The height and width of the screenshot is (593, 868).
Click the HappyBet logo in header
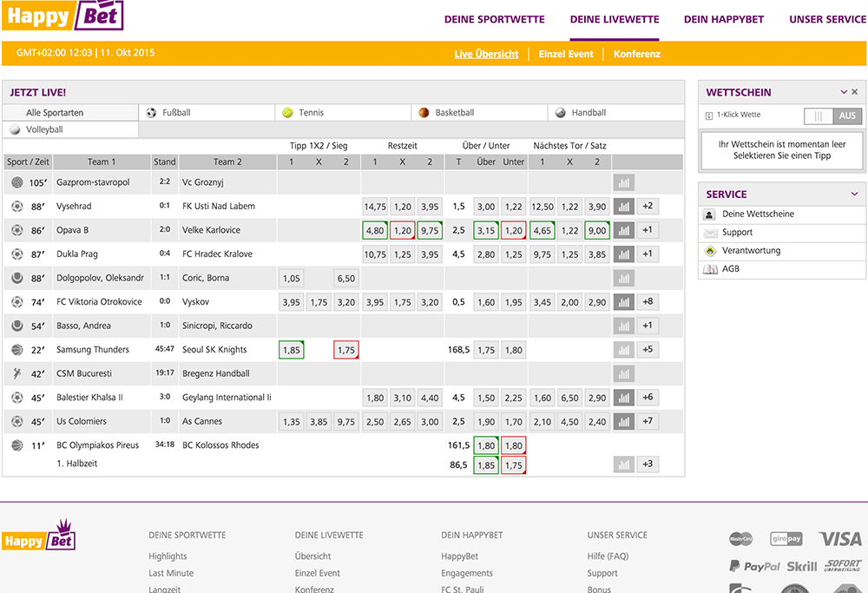(x=62, y=15)
